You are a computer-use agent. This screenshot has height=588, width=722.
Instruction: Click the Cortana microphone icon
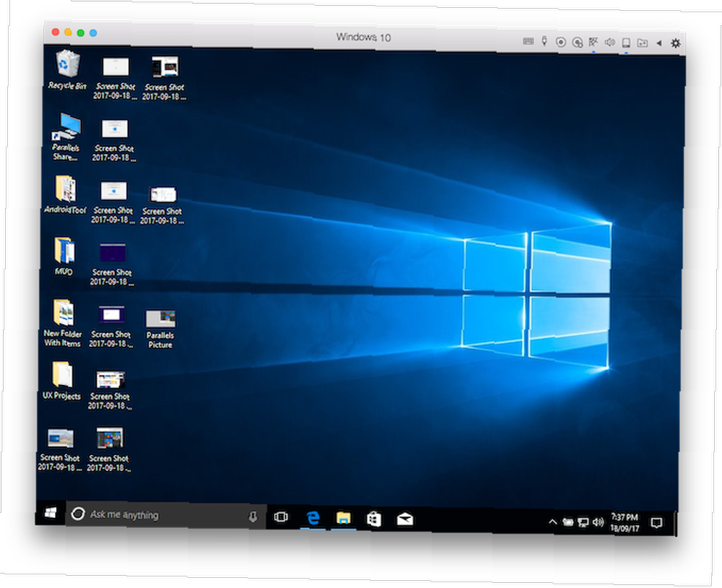pyautogui.click(x=253, y=516)
